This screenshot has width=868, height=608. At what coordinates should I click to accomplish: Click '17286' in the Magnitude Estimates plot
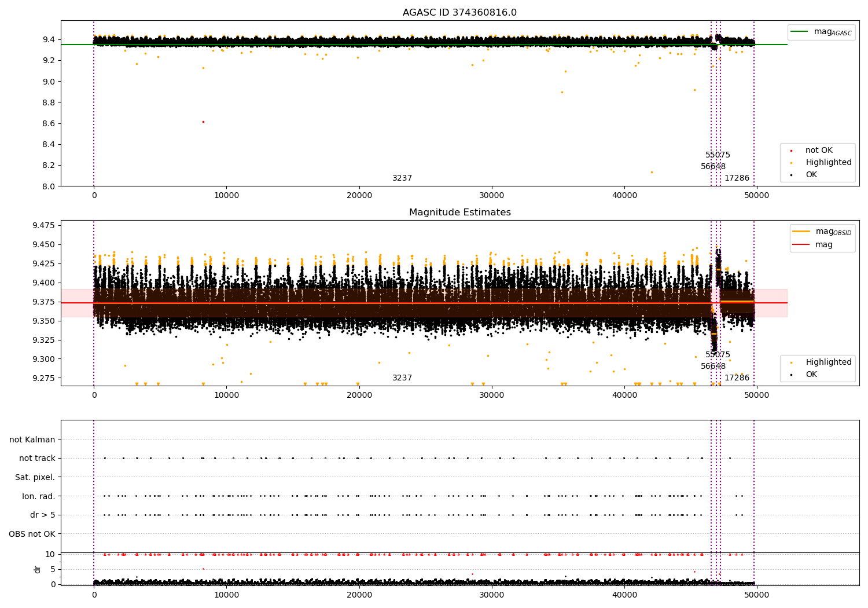pyautogui.click(x=737, y=378)
